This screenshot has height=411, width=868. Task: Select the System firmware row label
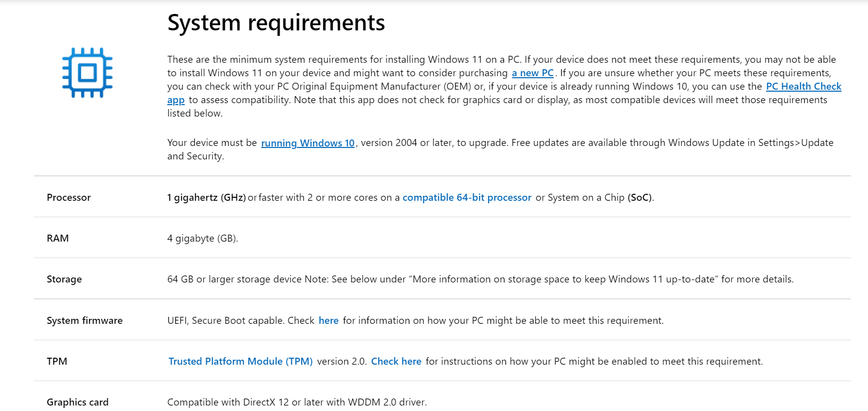[x=85, y=320]
